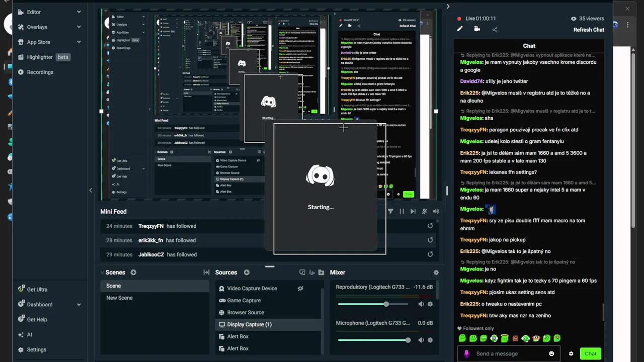644x362 pixels.
Task: Click username Davidd74 in chat
Action: pyautogui.click(x=472, y=81)
